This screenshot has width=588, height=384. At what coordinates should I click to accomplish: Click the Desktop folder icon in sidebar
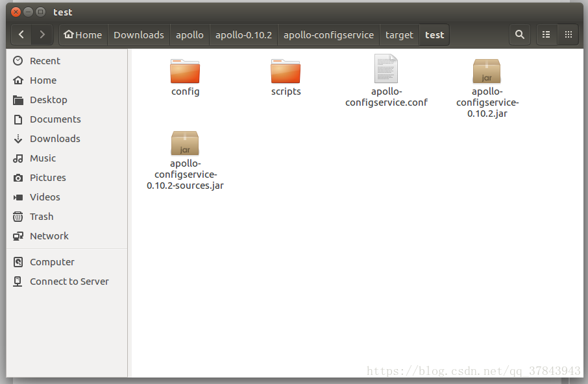click(18, 100)
